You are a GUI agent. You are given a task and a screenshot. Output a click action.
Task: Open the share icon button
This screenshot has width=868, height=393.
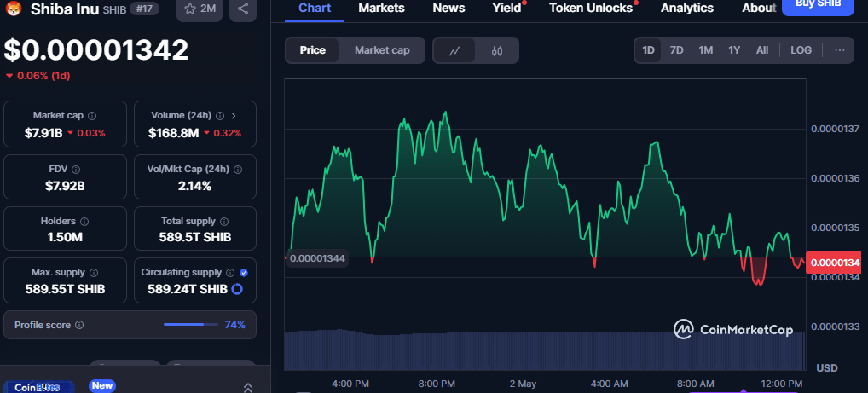[242, 9]
